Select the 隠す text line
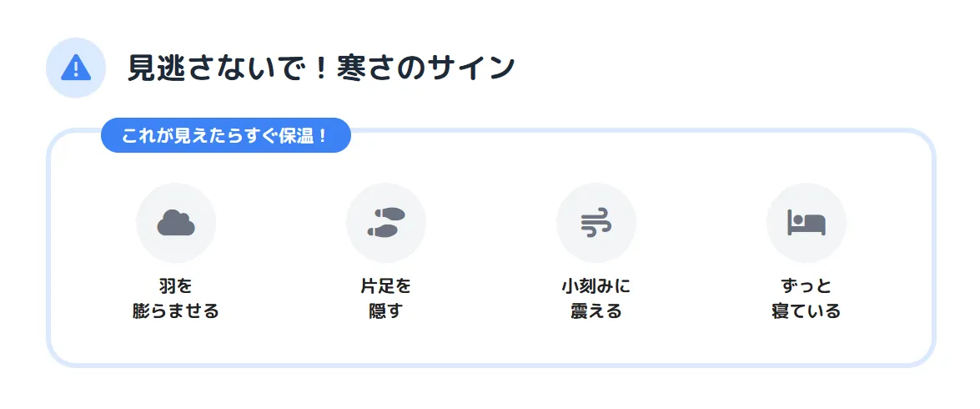Screen dimensions: 980x409 point(386,311)
